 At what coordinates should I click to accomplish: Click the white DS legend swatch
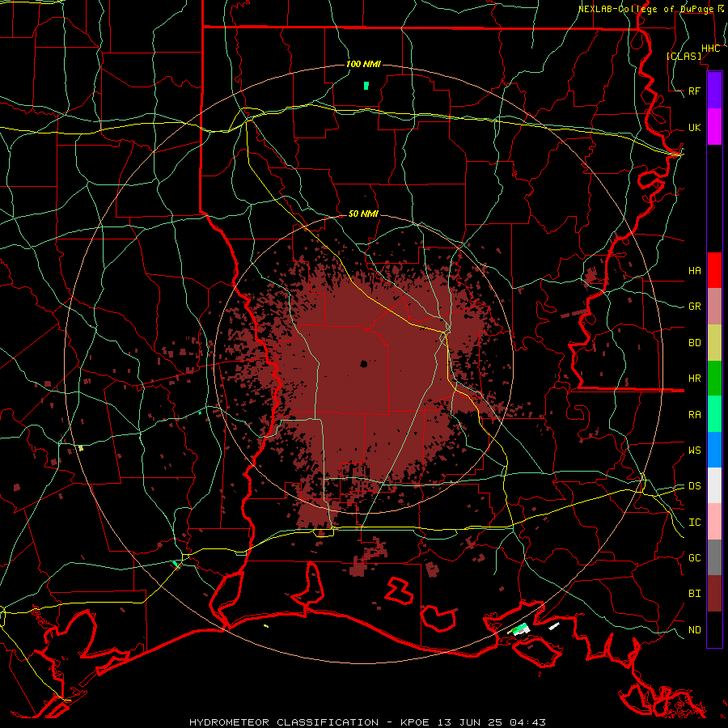coord(714,485)
